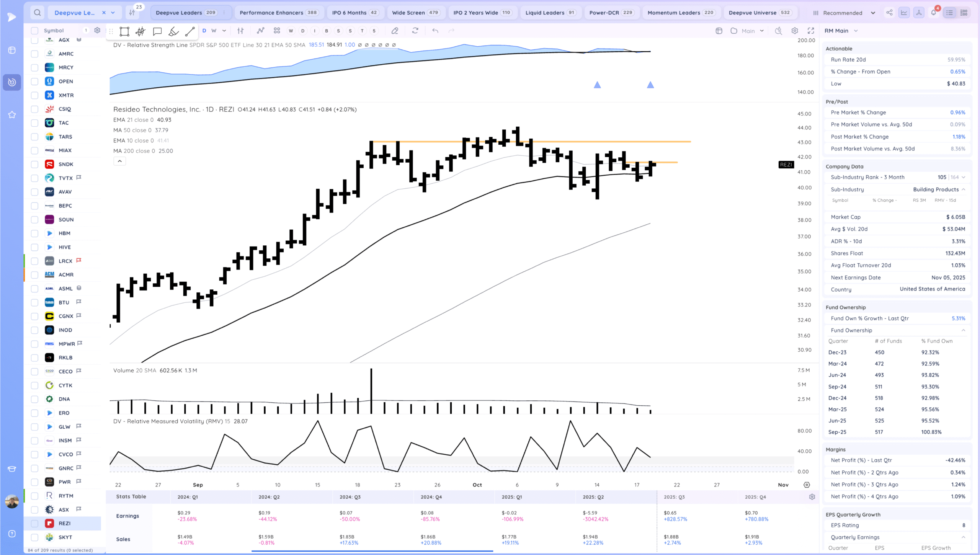Select the rectangle drawing tool
The height and width of the screenshot is (555, 980).
pyautogui.click(x=124, y=31)
